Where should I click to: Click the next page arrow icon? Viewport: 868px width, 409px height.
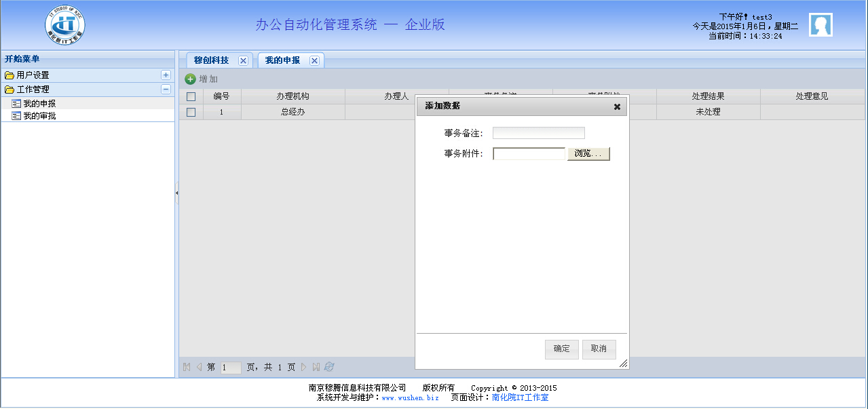click(x=304, y=367)
